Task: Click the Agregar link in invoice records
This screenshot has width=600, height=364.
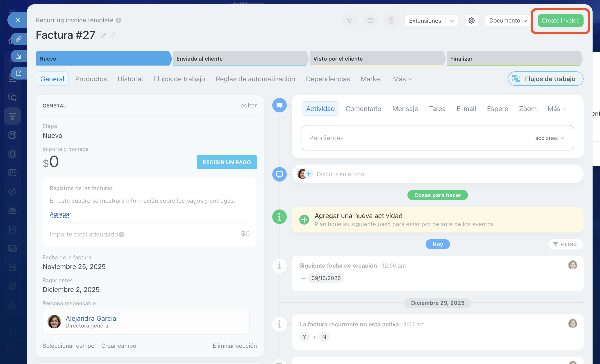Action: click(x=60, y=214)
